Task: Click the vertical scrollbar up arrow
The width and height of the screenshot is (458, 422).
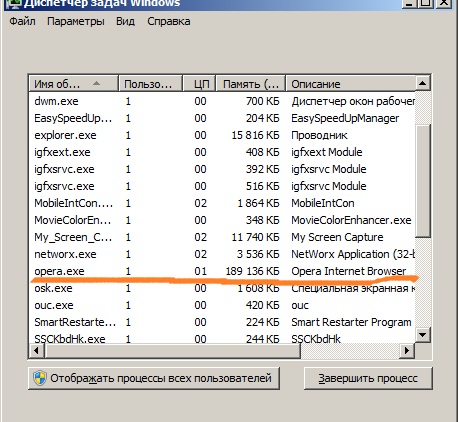Action: coord(423,83)
